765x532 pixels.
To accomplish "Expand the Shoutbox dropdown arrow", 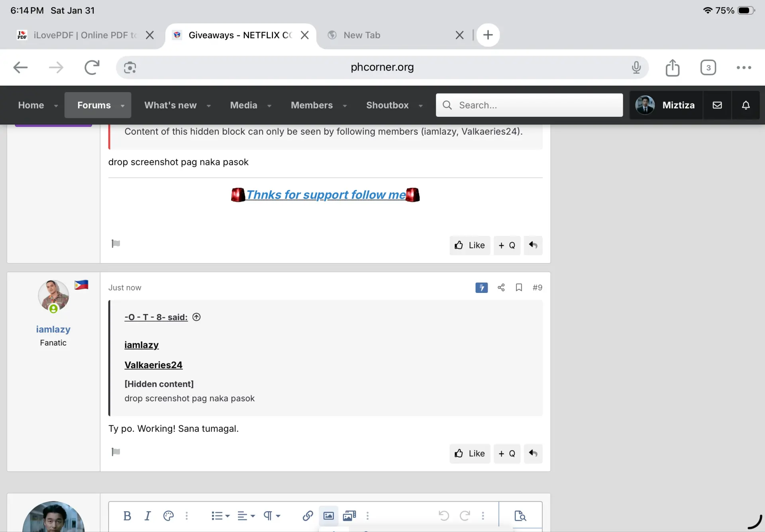I will coord(420,106).
